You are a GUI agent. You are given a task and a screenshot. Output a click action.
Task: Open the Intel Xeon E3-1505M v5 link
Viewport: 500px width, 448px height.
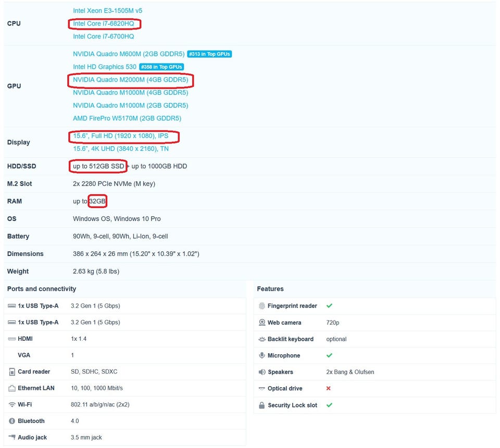(107, 10)
